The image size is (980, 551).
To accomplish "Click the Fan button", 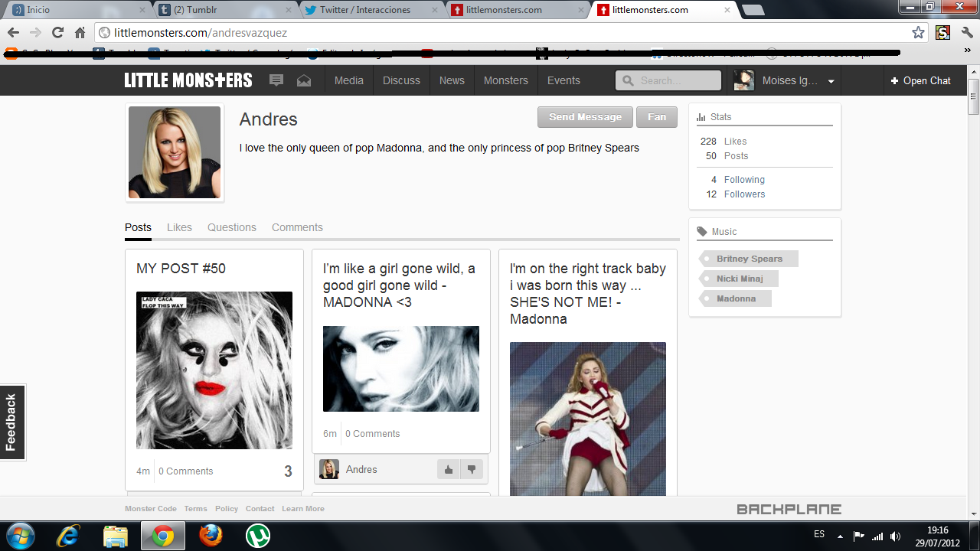I will pos(657,117).
